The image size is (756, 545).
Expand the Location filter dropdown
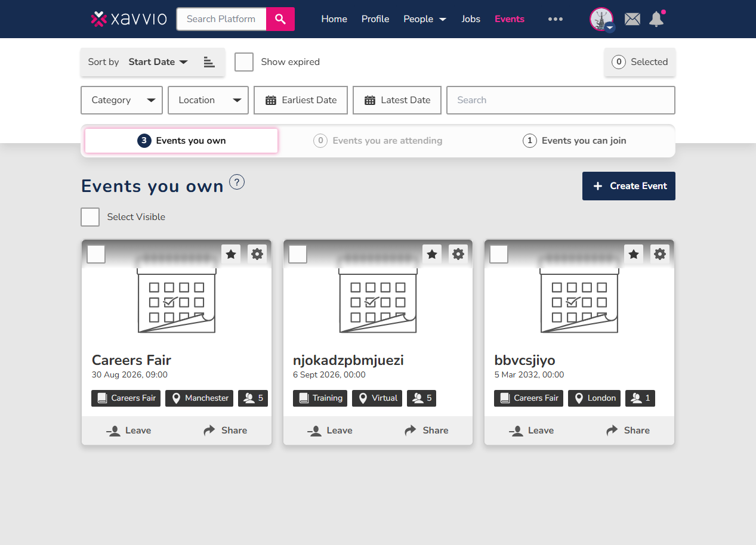coord(208,100)
